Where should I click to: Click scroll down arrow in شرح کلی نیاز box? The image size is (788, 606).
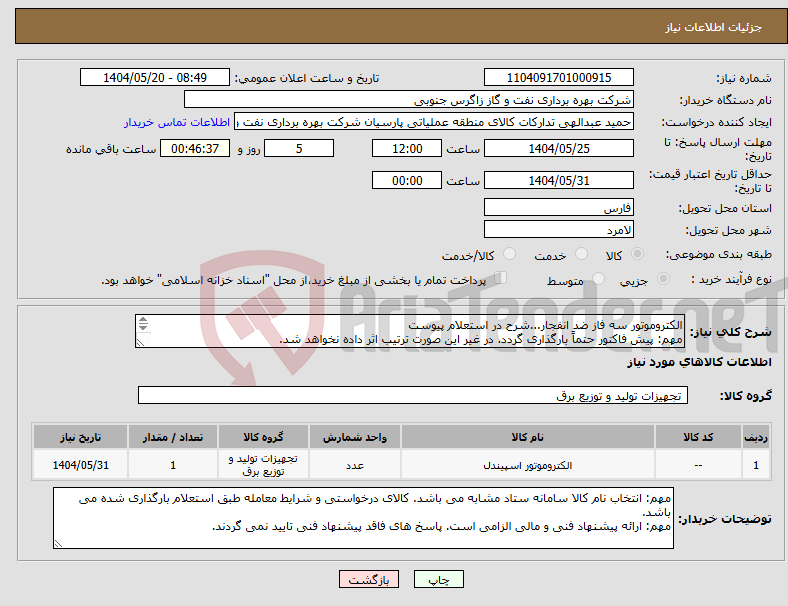click(x=143, y=327)
